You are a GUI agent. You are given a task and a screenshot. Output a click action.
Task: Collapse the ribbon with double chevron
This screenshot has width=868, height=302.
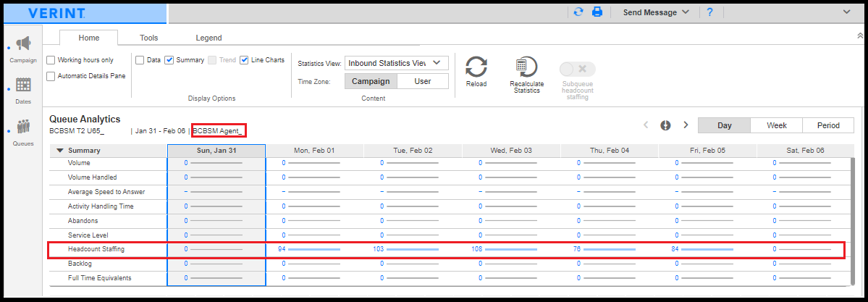coord(859,35)
